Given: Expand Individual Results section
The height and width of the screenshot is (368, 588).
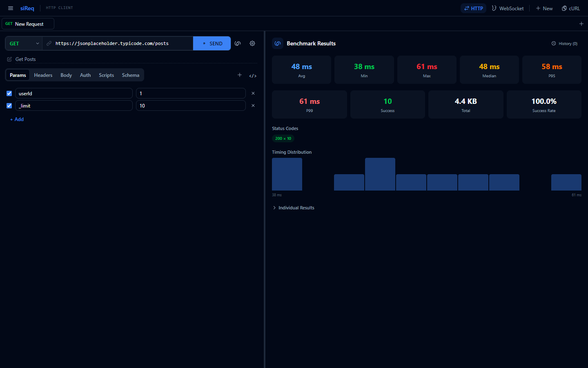Looking at the screenshot, I should 293,208.
